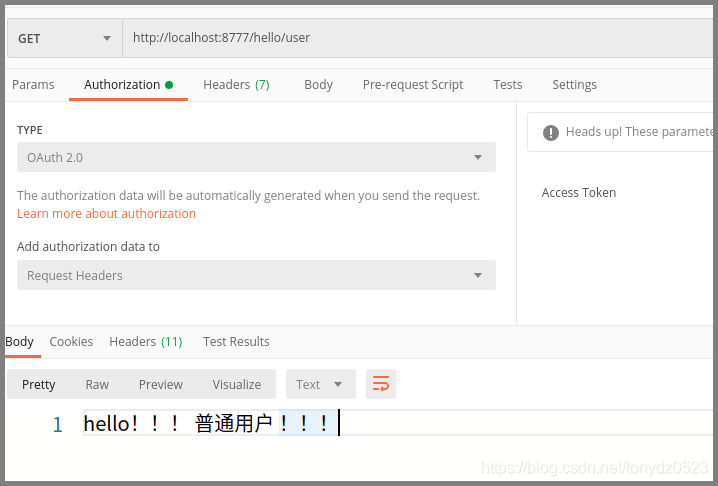Click response line number 1
The height and width of the screenshot is (486, 718).
pos(57,425)
